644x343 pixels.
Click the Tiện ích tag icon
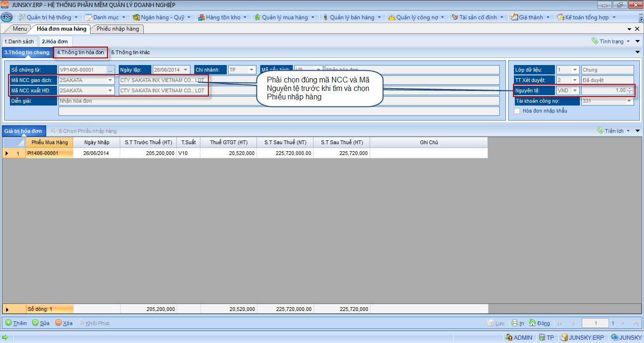pyautogui.click(x=600, y=131)
